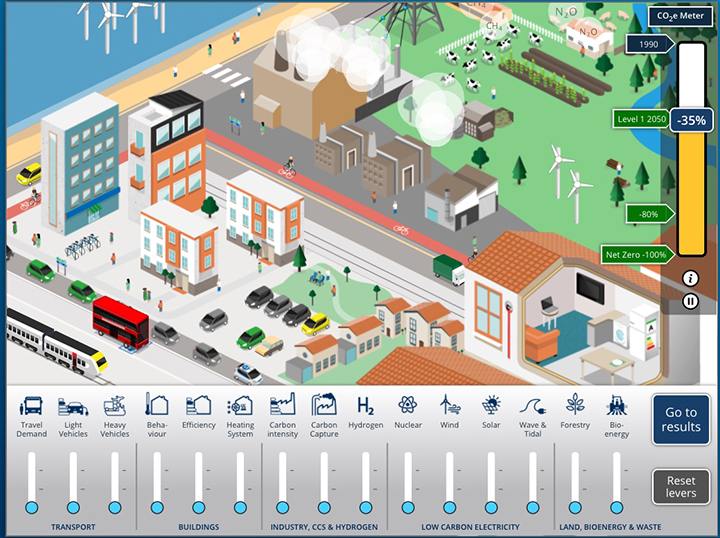720x538 pixels.
Task: Click the Travel Demand bus icon
Action: (32, 406)
